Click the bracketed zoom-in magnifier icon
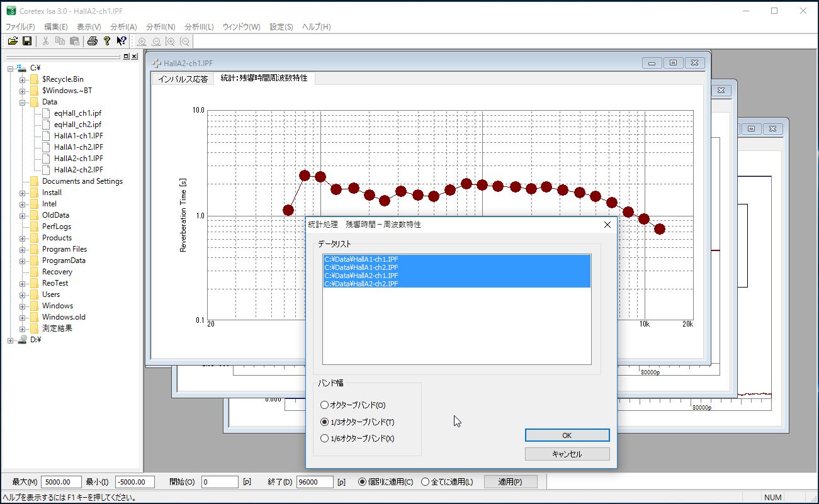The image size is (819, 504). [x=170, y=42]
